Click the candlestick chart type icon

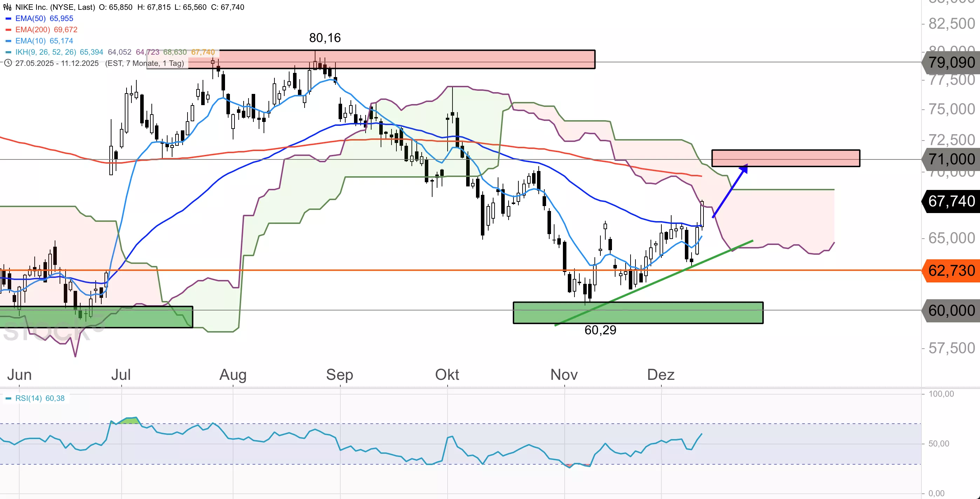[7, 7]
